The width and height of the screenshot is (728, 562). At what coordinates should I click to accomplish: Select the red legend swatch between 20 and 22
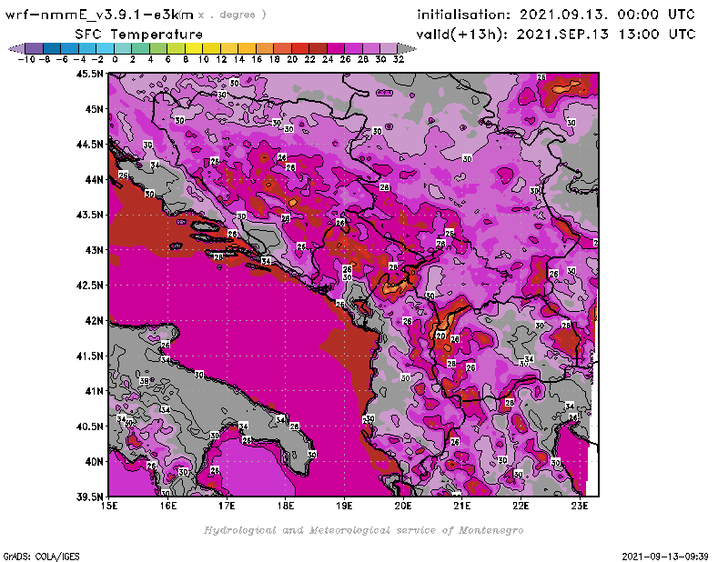coord(300,48)
